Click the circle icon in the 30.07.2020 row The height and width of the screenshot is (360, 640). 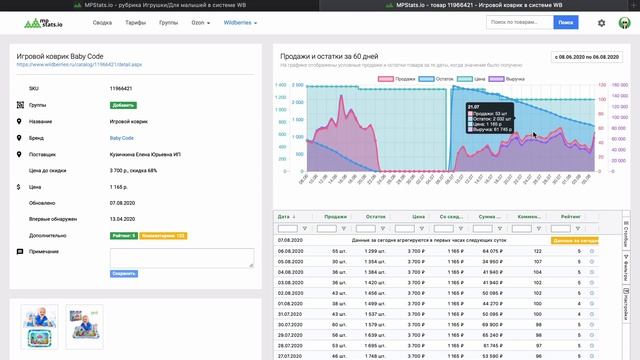pyautogui.click(x=592, y=324)
